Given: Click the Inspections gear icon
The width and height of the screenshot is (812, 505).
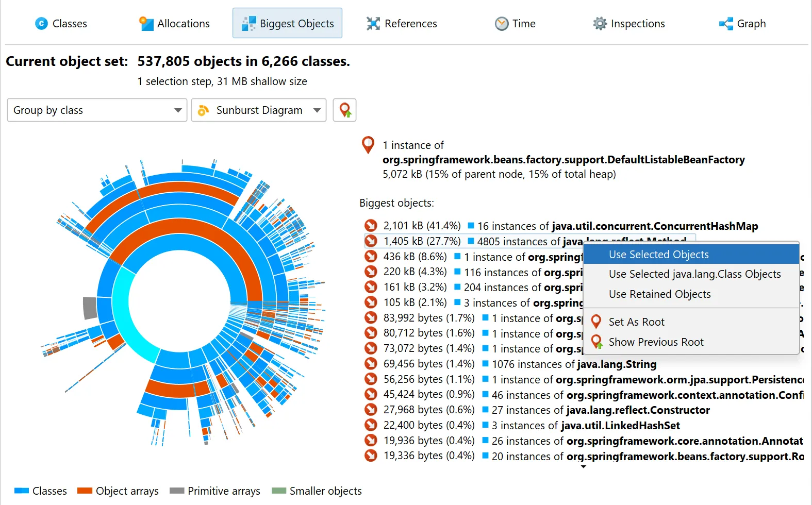Looking at the screenshot, I should (x=600, y=24).
